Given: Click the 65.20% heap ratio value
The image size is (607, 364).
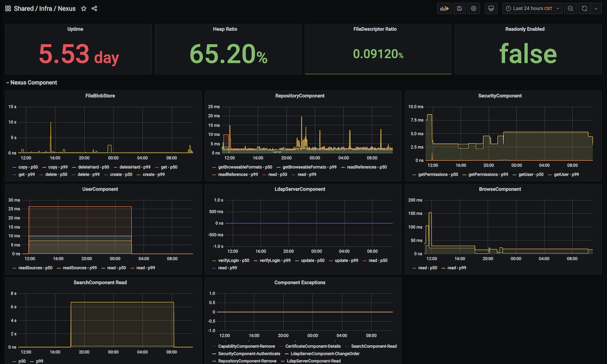Looking at the screenshot, I should [229, 54].
